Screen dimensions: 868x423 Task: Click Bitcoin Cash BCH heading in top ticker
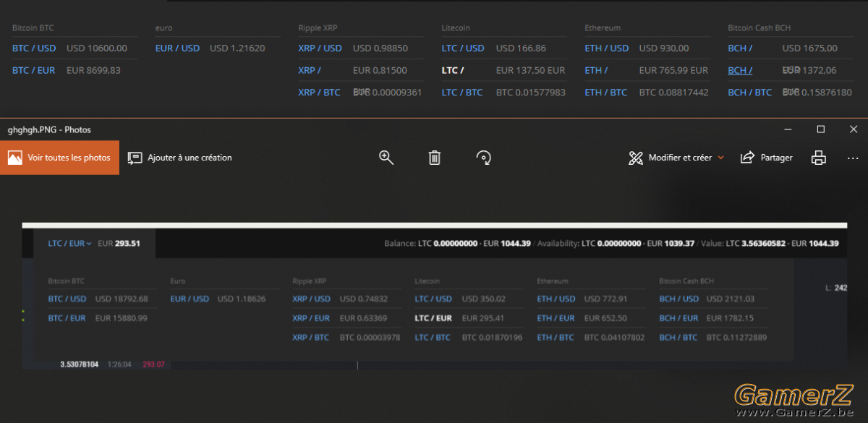pyautogui.click(x=759, y=28)
